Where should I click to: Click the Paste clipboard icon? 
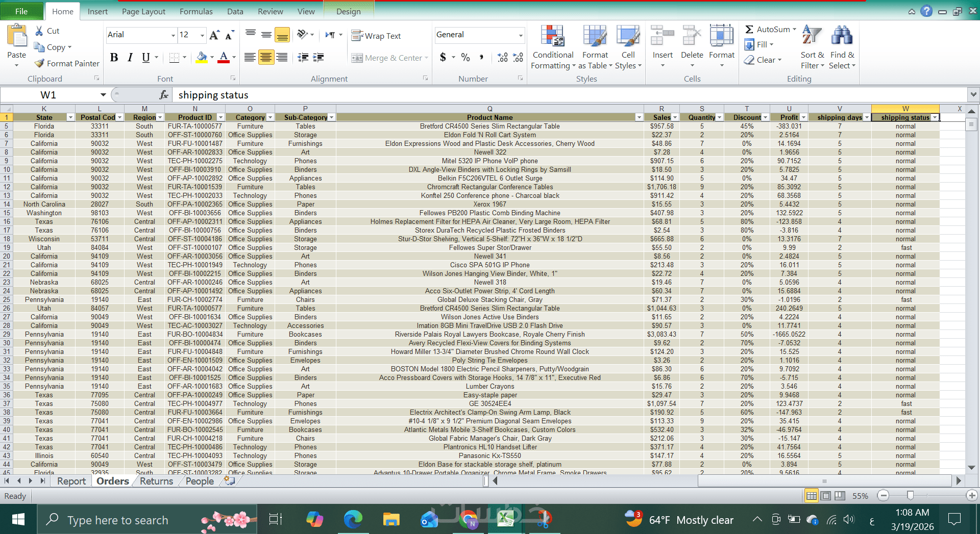click(x=16, y=37)
